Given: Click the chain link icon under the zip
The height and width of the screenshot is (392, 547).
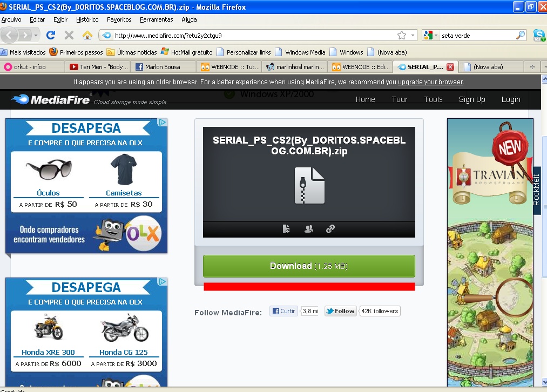Looking at the screenshot, I should (330, 229).
